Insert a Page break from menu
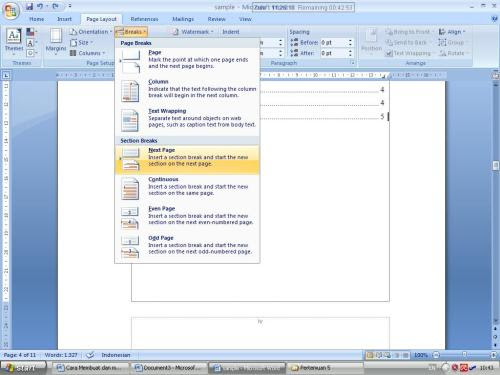This screenshot has width=500, height=375. (187, 62)
